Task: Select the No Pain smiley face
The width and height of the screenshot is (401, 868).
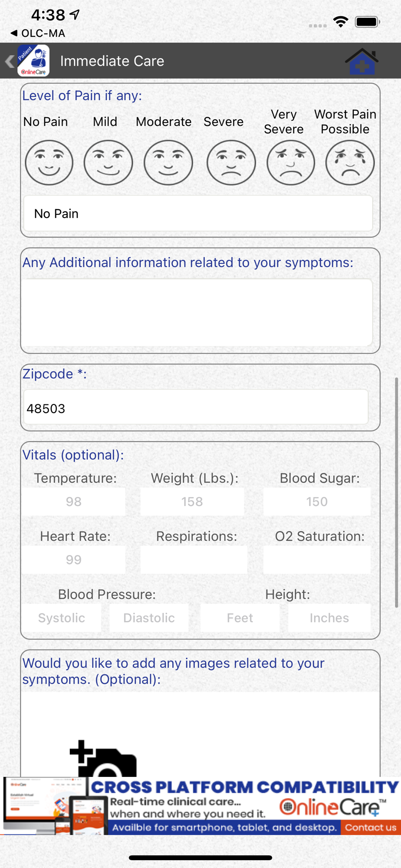Action: [x=49, y=163]
